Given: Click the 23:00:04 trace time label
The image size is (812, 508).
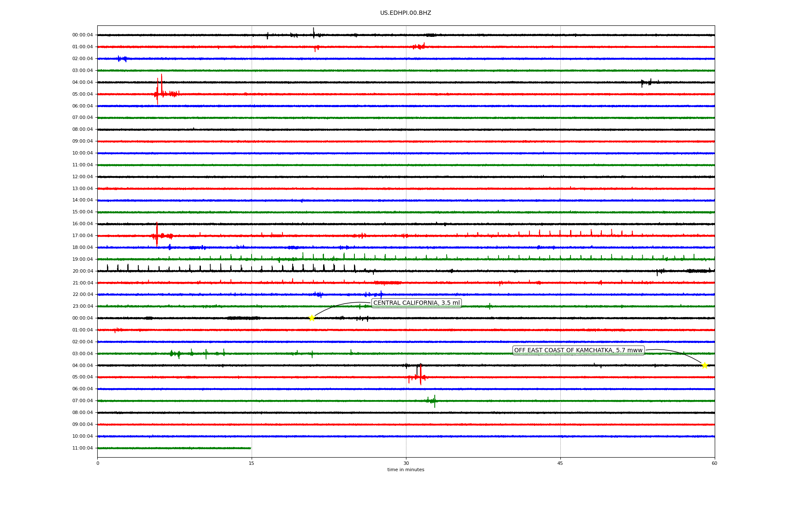Looking at the screenshot, I should coord(82,306).
